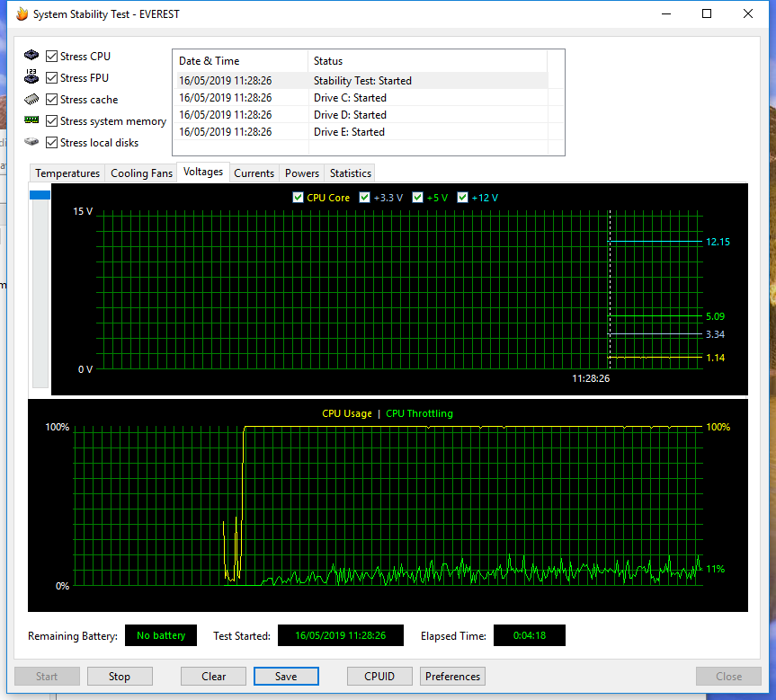Click the CPU Usage graph label

point(347,413)
